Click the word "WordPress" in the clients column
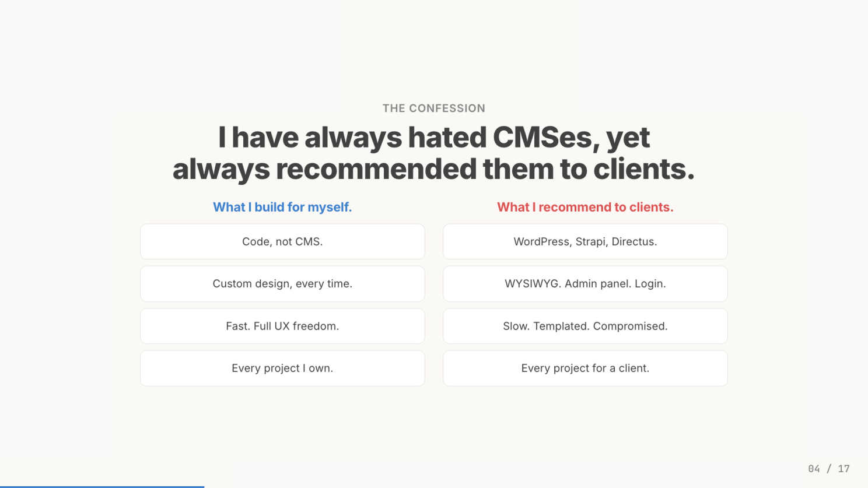Image resolution: width=868 pixels, height=488 pixels. click(x=541, y=241)
